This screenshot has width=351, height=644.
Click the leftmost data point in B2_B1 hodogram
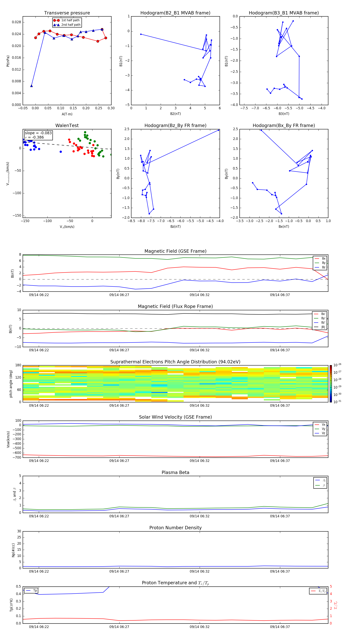(x=141, y=34)
